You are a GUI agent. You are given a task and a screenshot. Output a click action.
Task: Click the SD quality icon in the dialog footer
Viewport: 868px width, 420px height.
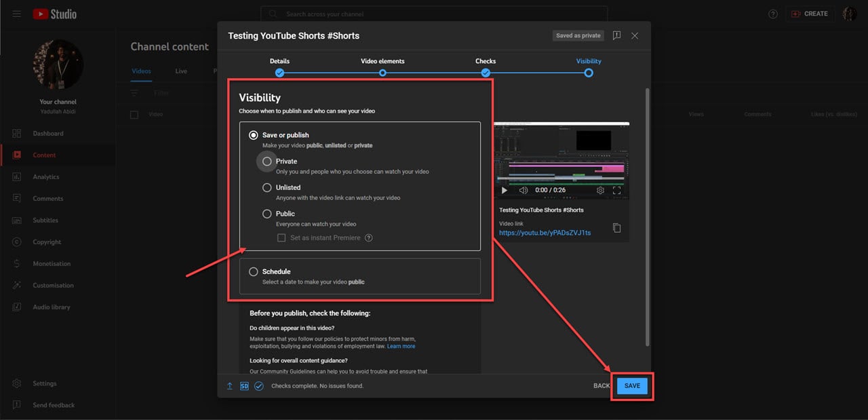244,385
